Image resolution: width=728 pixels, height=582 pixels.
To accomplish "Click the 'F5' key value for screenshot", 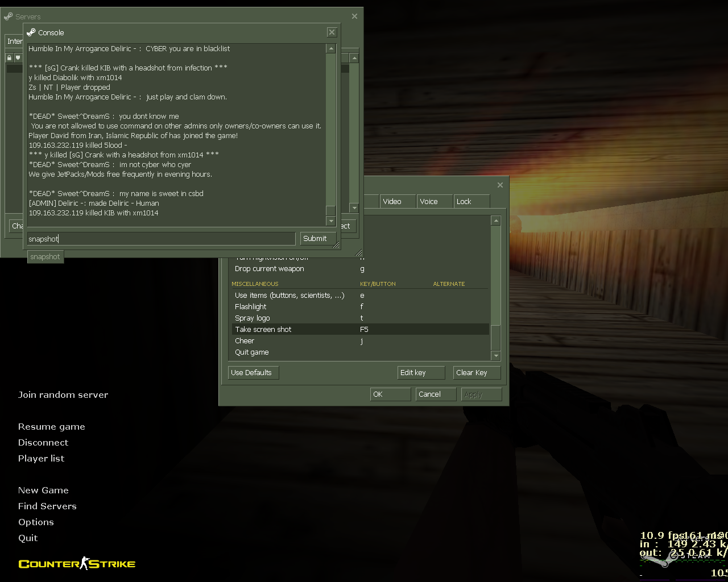I will [364, 330].
